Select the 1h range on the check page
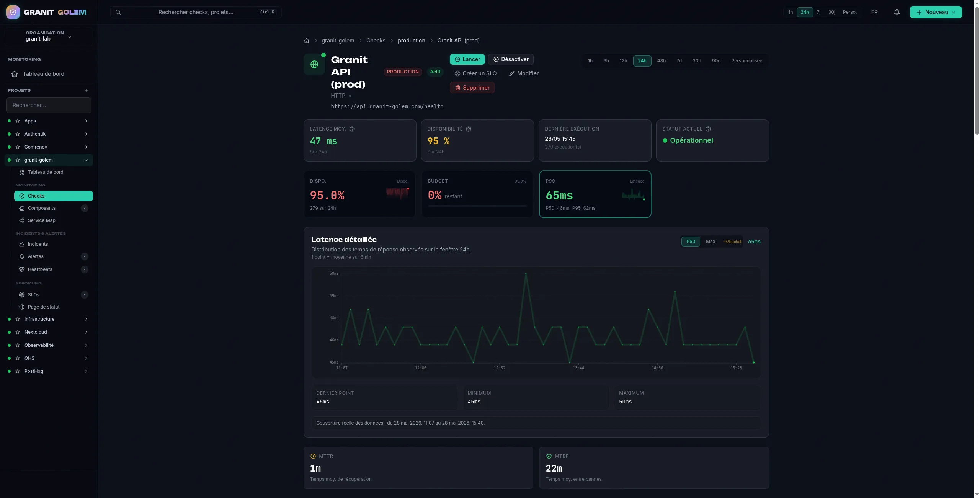Viewport: 980px width, 498px height. (590, 61)
